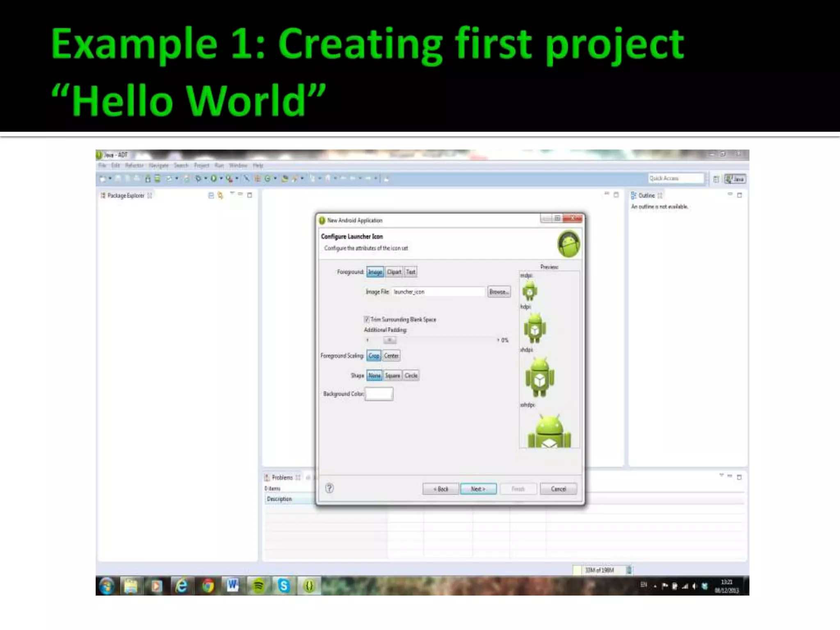Click the green Run toolbar icon

[213, 178]
